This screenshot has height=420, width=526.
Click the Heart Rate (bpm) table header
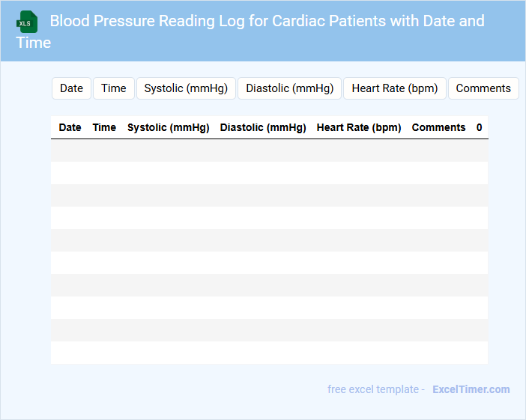click(359, 127)
